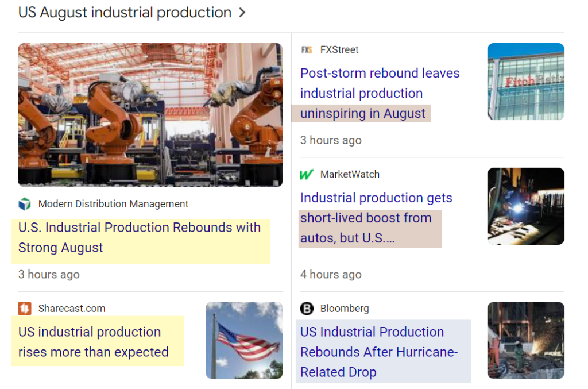588x389 pixels.
Task: Click the steel worker thumbnail beside Bloomberg
Action: click(525, 340)
